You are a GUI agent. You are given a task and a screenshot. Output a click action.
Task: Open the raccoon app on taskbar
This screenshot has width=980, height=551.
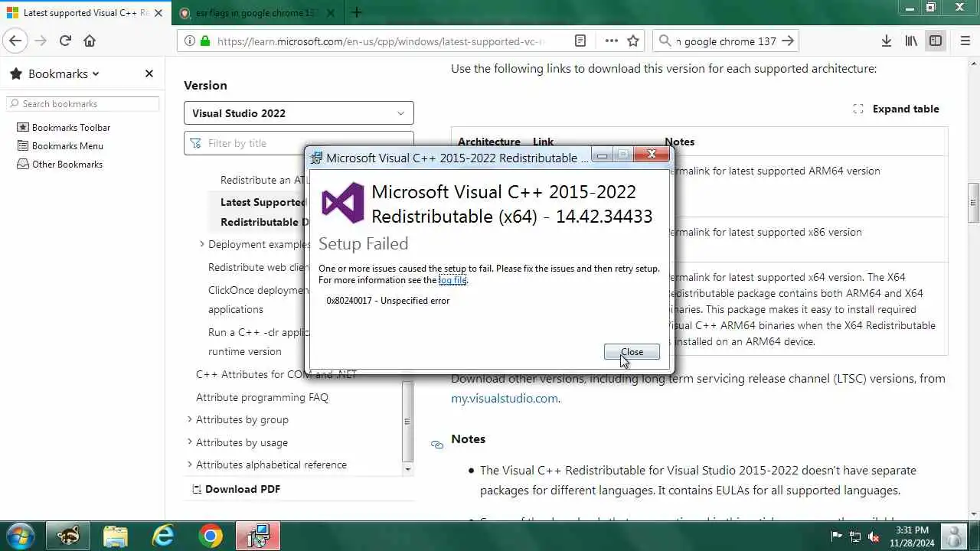click(x=68, y=536)
